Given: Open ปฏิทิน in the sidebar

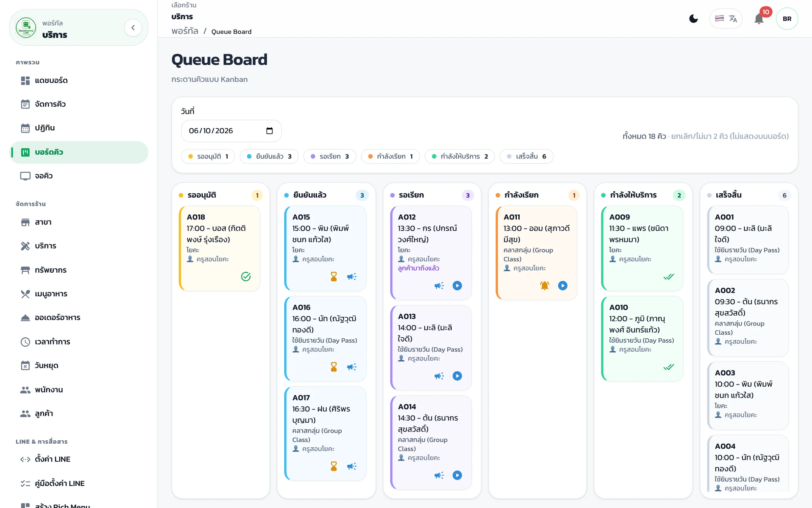Looking at the screenshot, I should point(78,128).
